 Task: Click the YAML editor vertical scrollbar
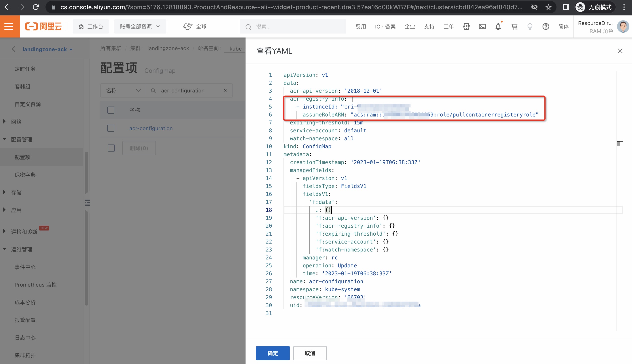coord(619,143)
